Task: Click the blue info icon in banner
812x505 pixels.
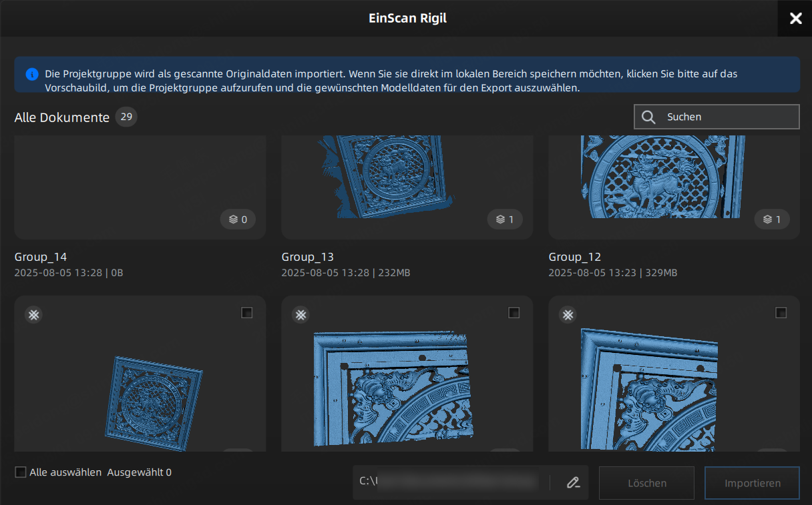Action: (31, 74)
